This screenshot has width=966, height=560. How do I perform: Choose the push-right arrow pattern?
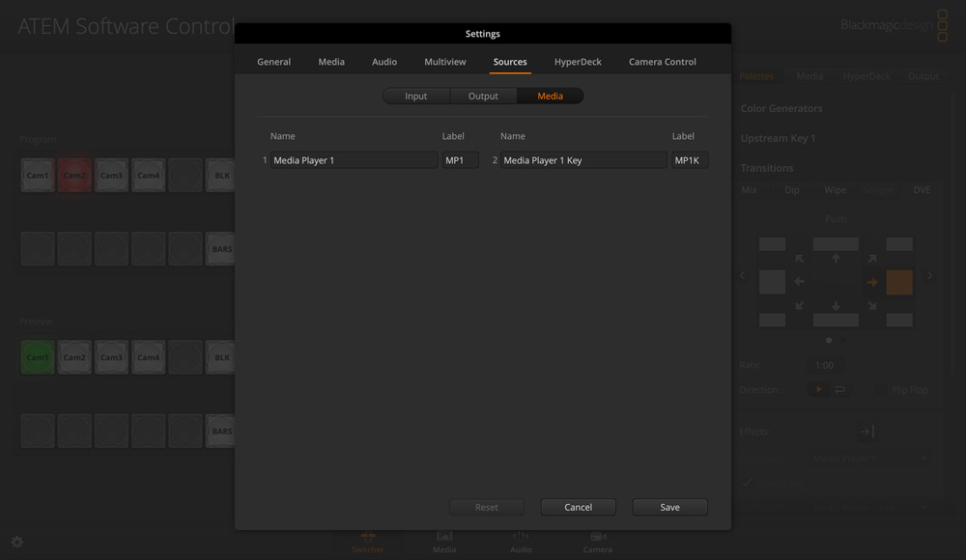(x=872, y=282)
